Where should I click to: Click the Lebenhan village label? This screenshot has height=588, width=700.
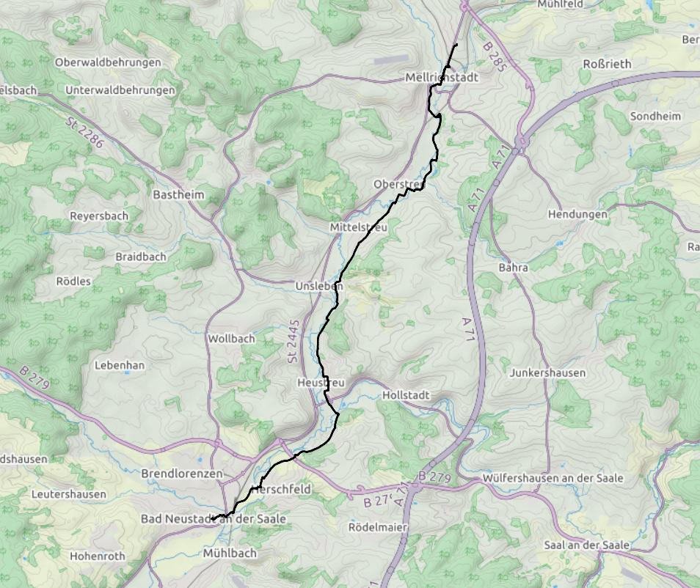[x=120, y=365]
